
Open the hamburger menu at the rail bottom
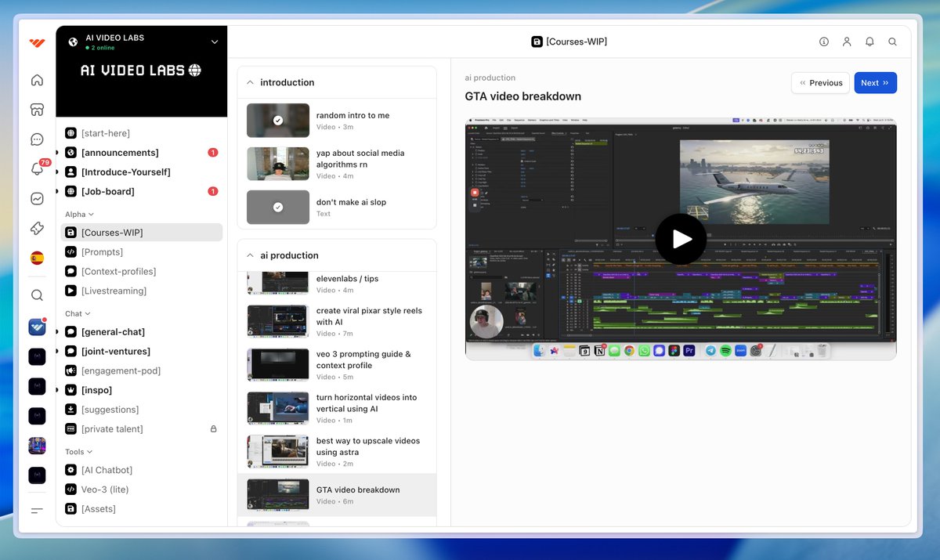tap(37, 511)
